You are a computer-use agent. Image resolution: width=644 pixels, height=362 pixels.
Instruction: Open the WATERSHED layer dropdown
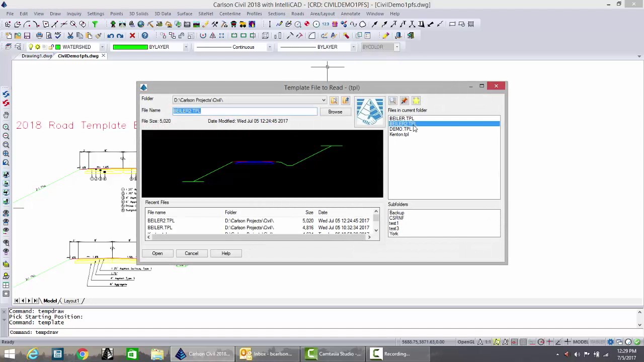click(x=102, y=47)
